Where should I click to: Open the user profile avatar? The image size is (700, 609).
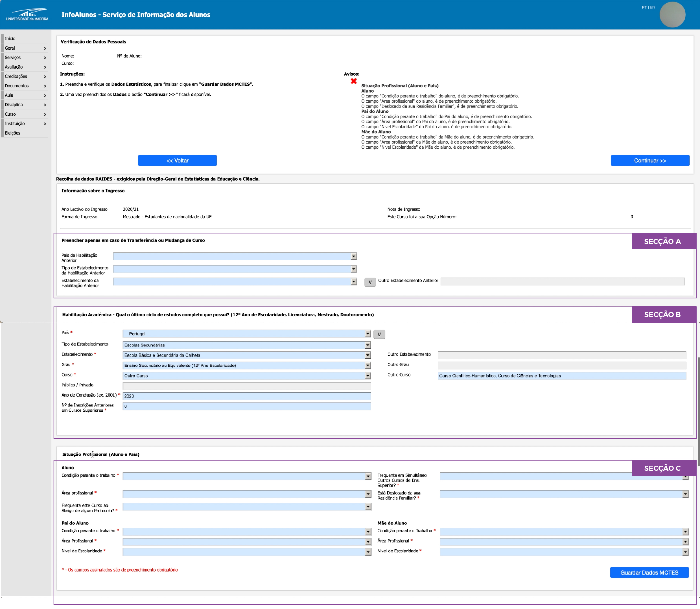point(672,15)
